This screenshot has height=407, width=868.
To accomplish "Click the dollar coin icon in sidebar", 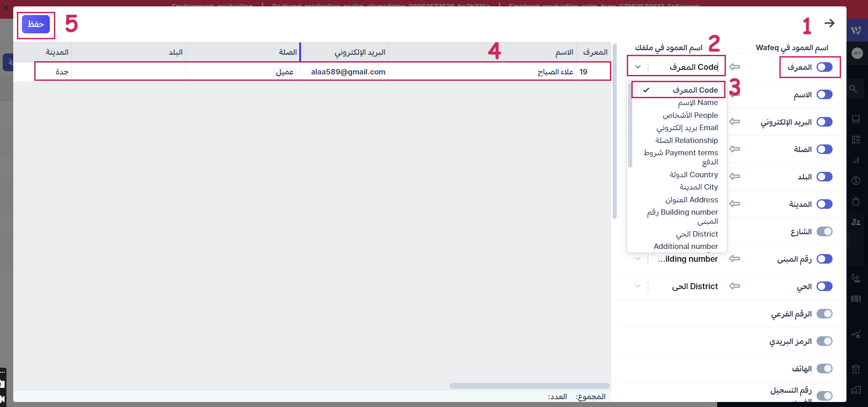I will [856, 181].
